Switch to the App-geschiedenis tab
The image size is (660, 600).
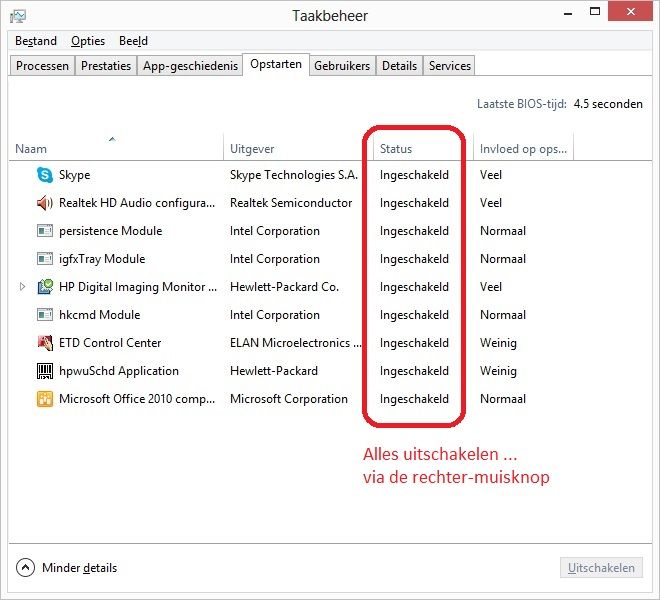pos(190,66)
